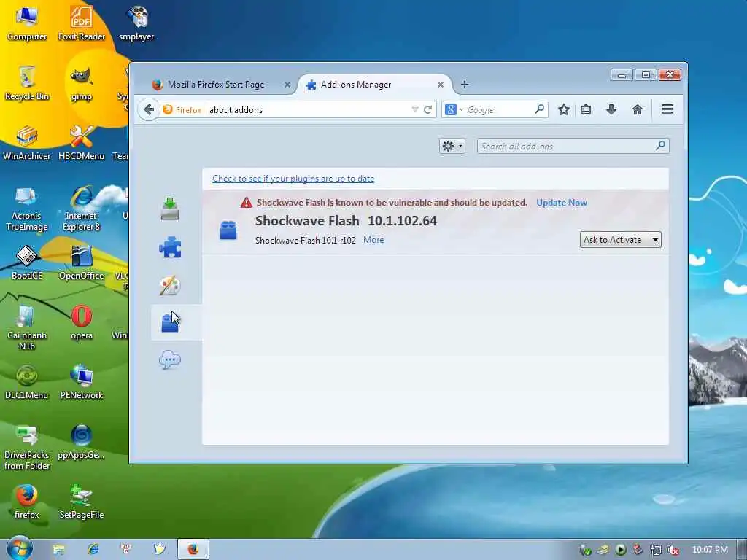This screenshot has width=747, height=560.
Task: Select Plugins category in sidebar
Action: point(169,322)
